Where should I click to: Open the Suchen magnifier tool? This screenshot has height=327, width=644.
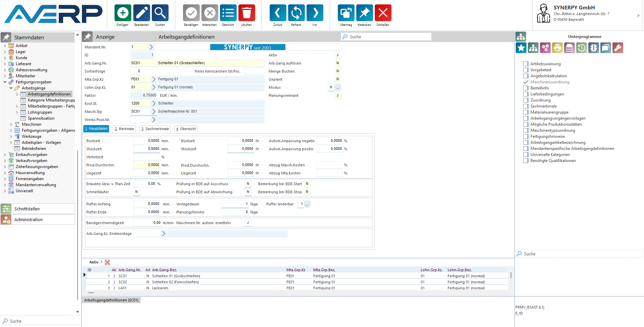pos(160,13)
